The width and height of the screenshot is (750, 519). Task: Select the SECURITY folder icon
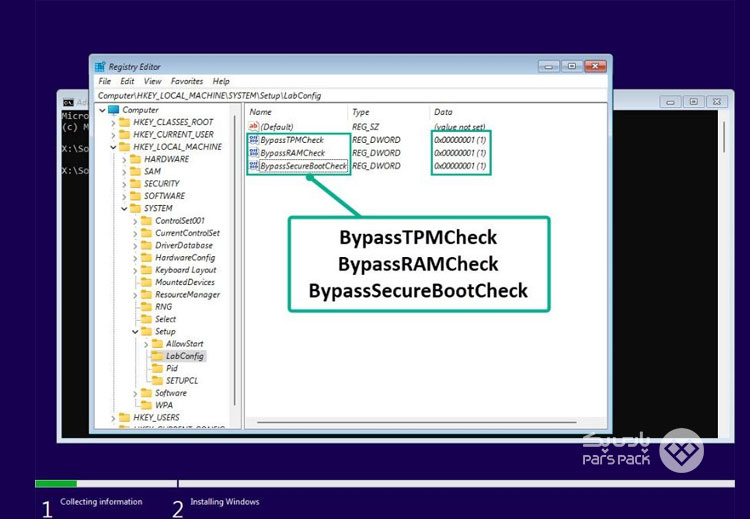135,184
